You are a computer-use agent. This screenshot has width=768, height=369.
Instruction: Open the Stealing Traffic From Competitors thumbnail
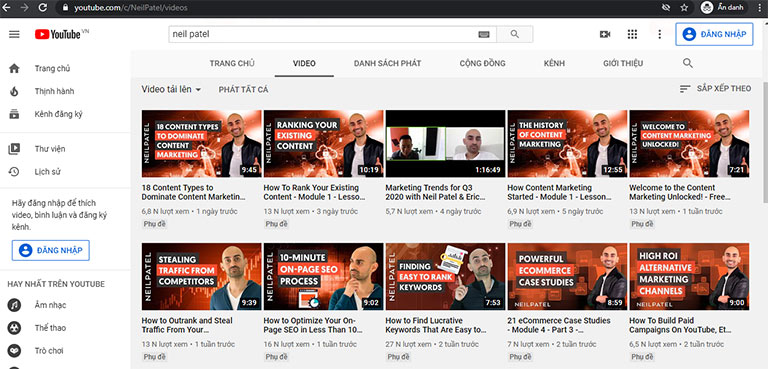coord(201,276)
